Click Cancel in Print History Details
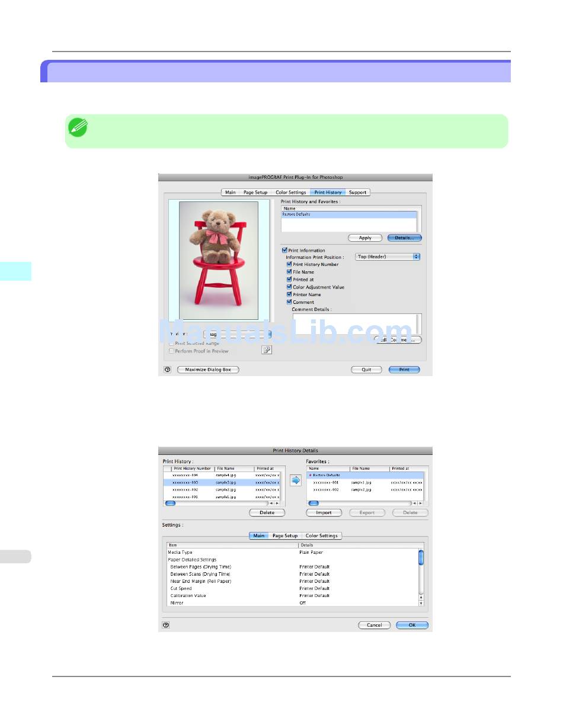563x728 pixels. (374, 625)
